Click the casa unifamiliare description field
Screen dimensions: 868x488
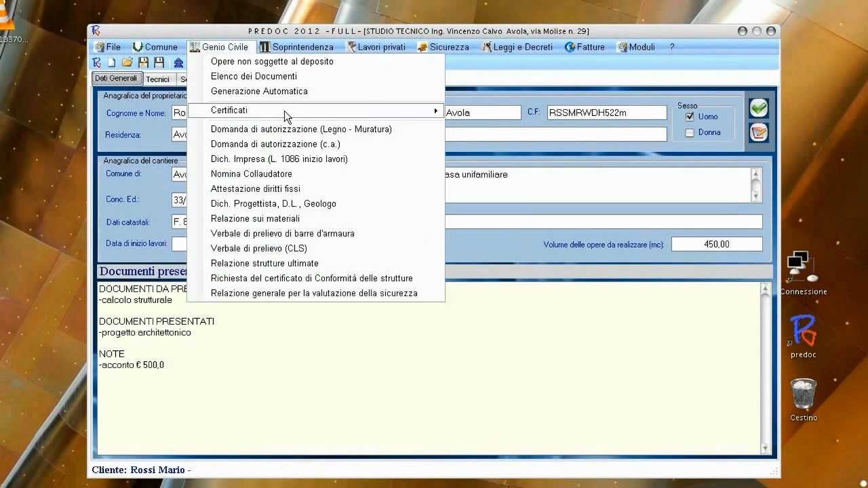click(x=597, y=184)
